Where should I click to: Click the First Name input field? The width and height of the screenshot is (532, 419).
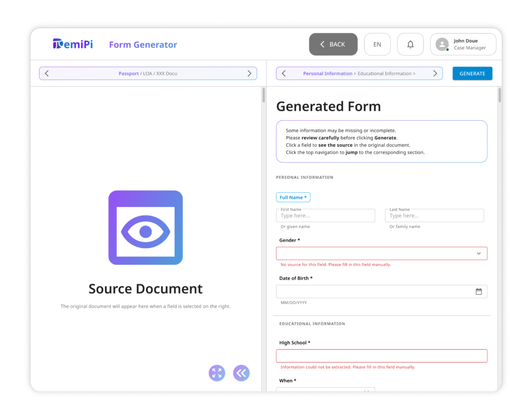325,216
